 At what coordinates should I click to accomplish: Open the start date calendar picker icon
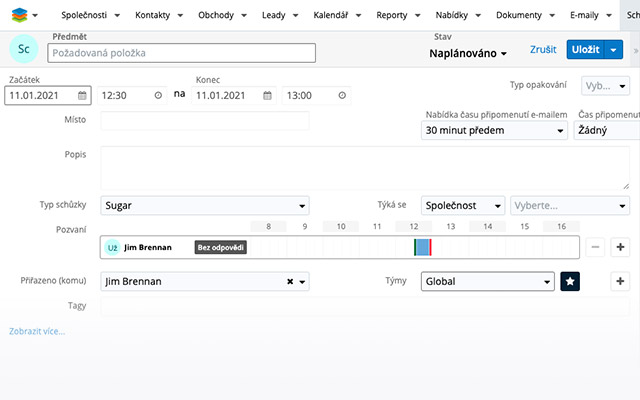click(x=82, y=96)
